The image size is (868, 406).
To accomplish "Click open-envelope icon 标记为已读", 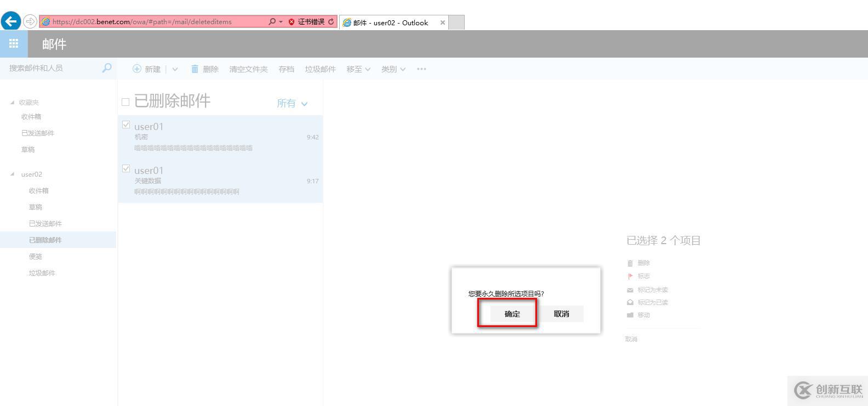I will click(x=630, y=302).
